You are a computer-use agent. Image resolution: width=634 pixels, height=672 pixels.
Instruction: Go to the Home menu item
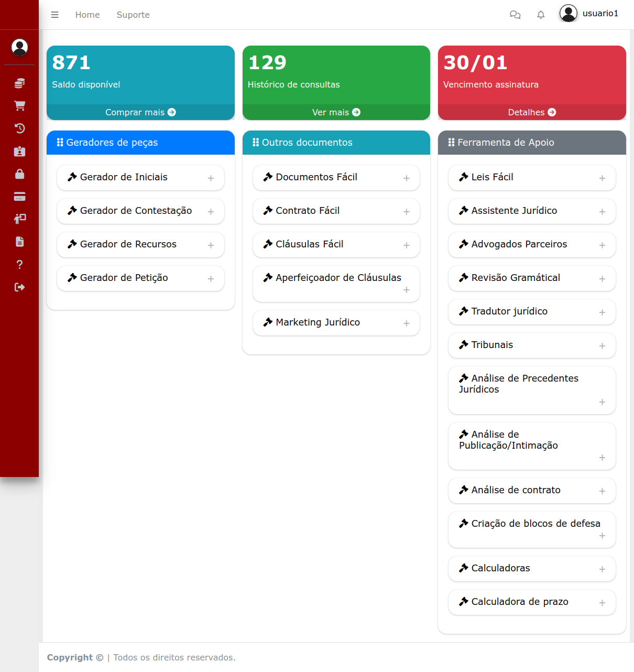pos(88,15)
